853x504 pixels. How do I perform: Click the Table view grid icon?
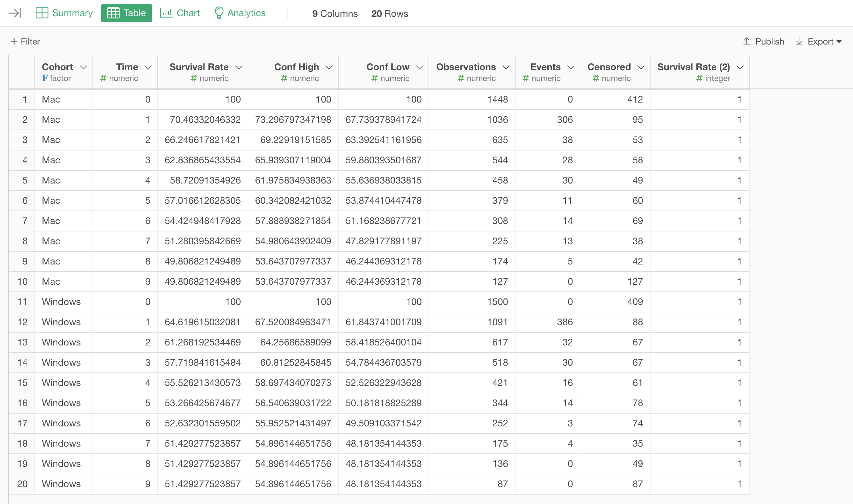[113, 13]
